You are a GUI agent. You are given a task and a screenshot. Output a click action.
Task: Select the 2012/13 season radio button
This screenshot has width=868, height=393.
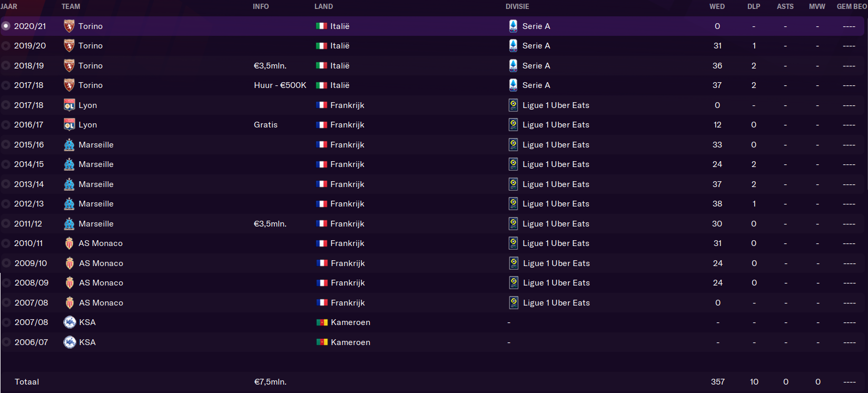tap(6, 204)
